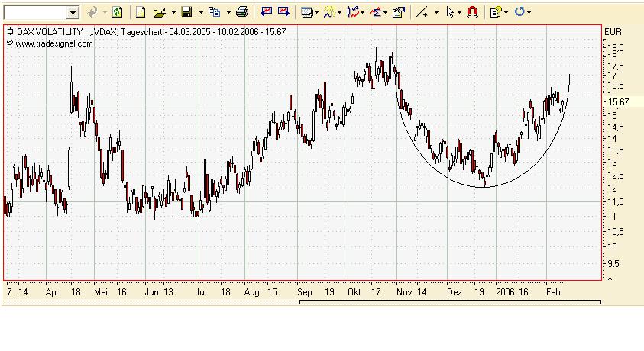Click the sigma indicator icon
Screen dimensions: 644x351
pyautogui.click(x=375, y=12)
